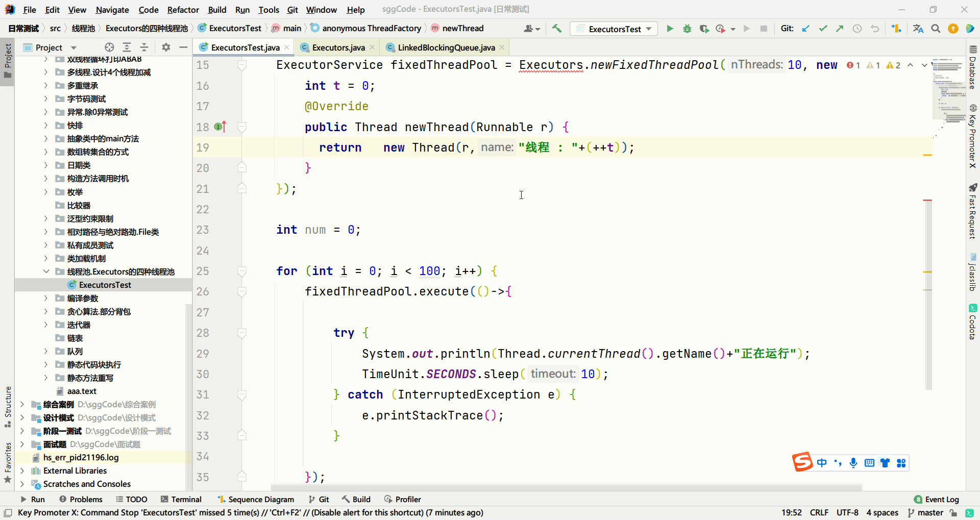Open Sogou soft keyboard icon
The width and height of the screenshot is (980, 520).
click(x=869, y=463)
